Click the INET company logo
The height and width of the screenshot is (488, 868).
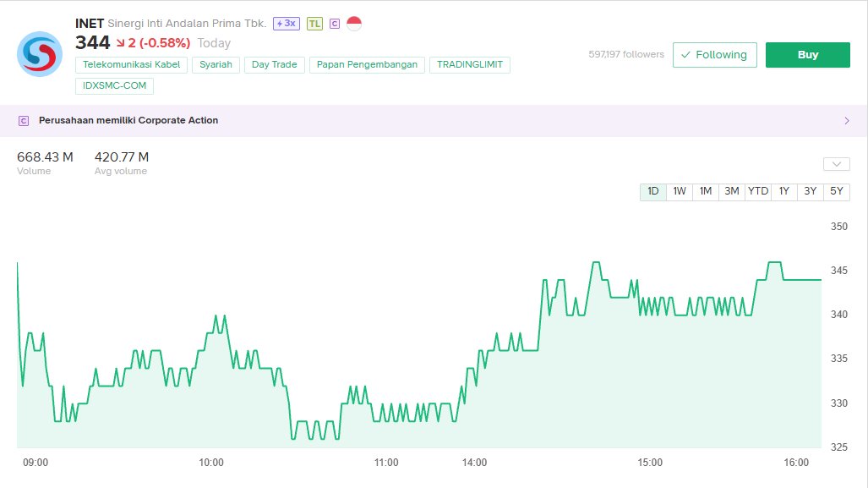[40, 54]
